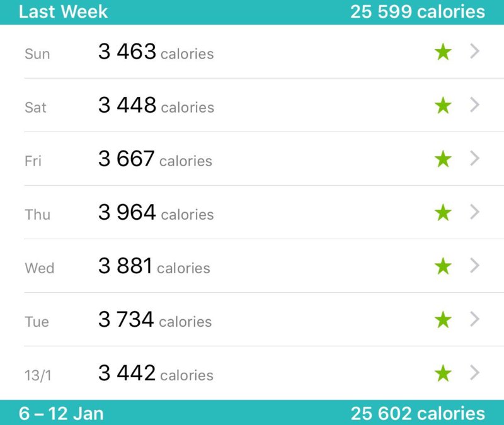Tap the 25 599 calories weekly total
This screenshot has width=504, height=425.
click(418, 12)
